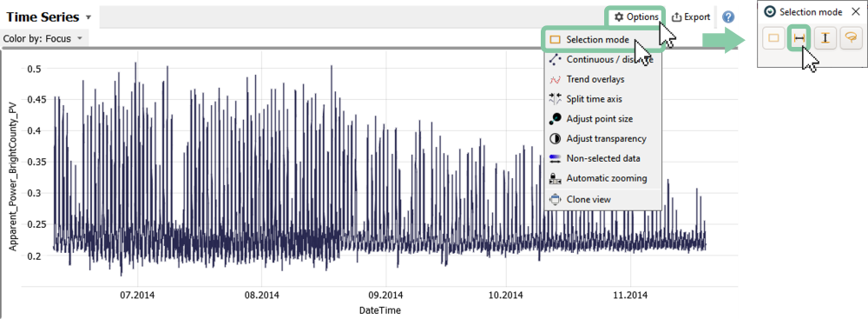
Task: Select Split time axis menu entry
Action: 603,99
